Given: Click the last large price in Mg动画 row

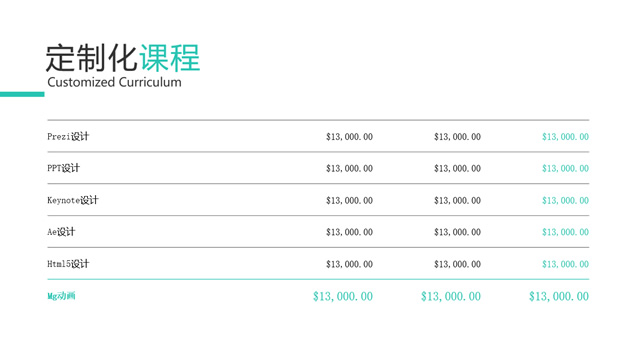Looking at the screenshot, I should coord(559,297).
